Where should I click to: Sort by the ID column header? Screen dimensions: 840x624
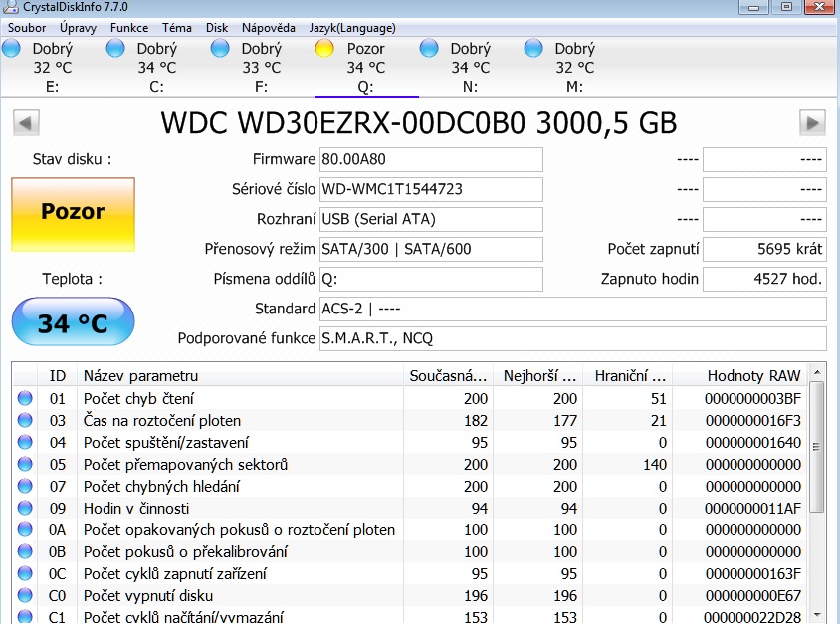58,376
